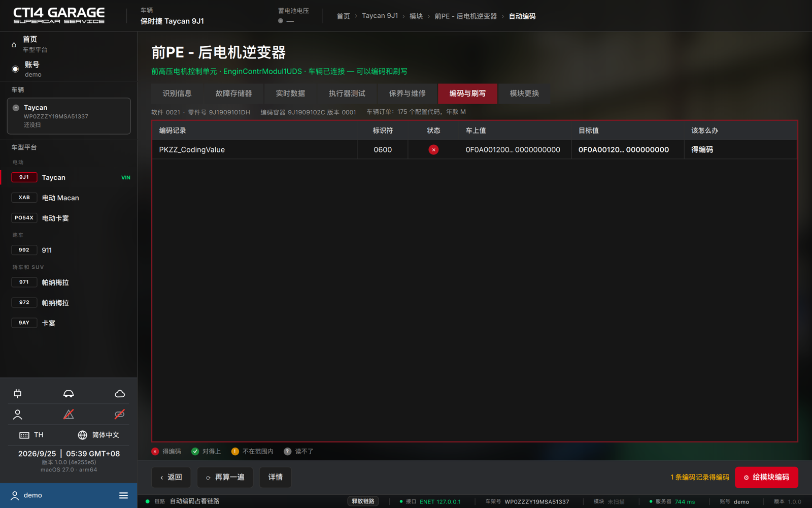Switch to 实时数据 tab

tap(290, 93)
